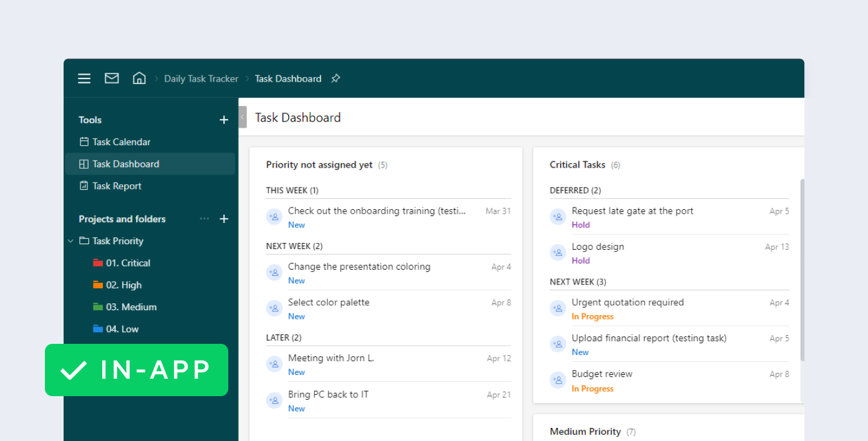Navigate to Daily Task Tracker breadcrumb
This screenshot has height=441, width=868.
coord(201,79)
